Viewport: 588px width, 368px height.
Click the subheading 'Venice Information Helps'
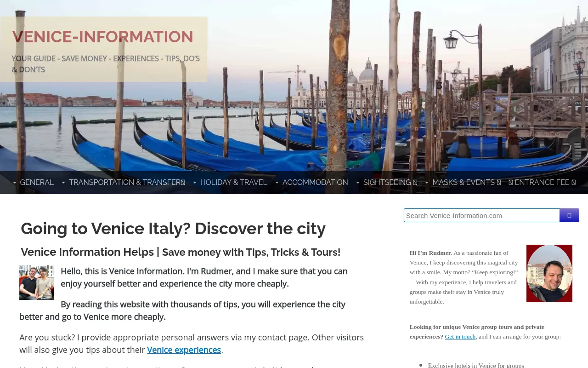click(x=87, y=252)
